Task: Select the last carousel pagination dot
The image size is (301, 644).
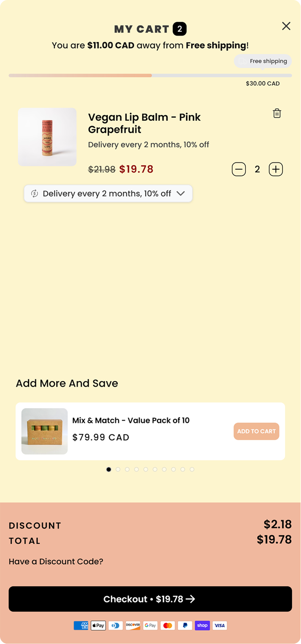Action: [x=192, y=470]
